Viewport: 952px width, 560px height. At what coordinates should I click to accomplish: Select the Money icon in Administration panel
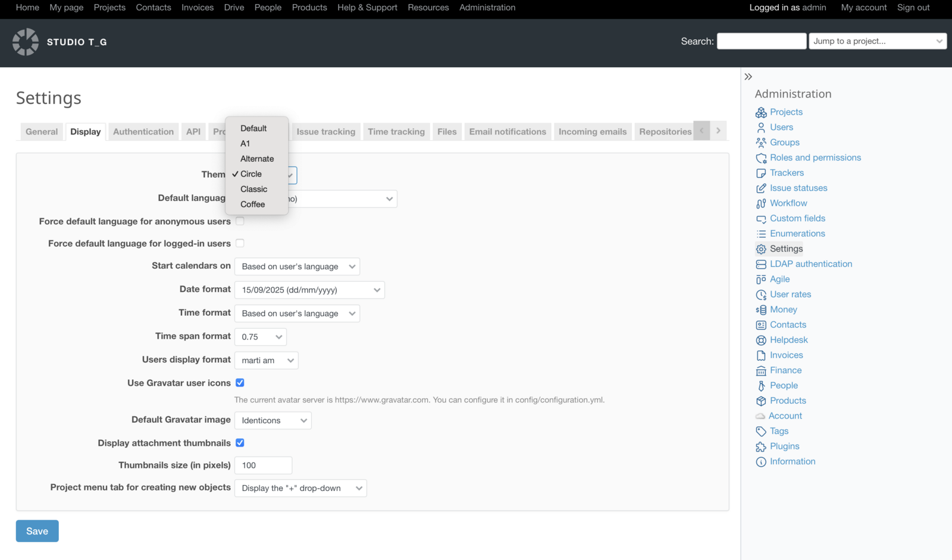(762, 309)
